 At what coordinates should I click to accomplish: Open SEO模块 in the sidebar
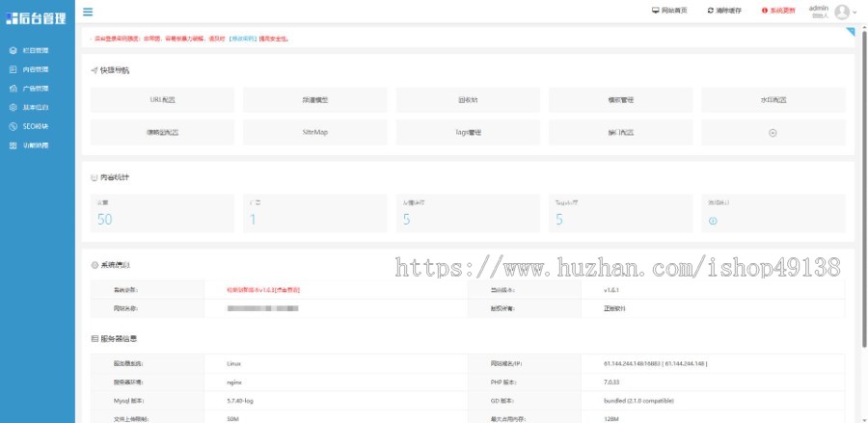(37, 126)
